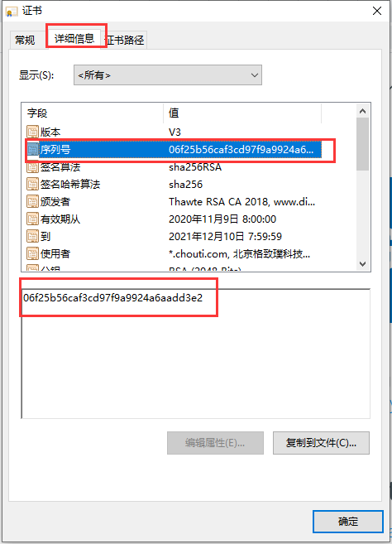
Task: Click the 序列号 field icon
Action: coord(32,150)
